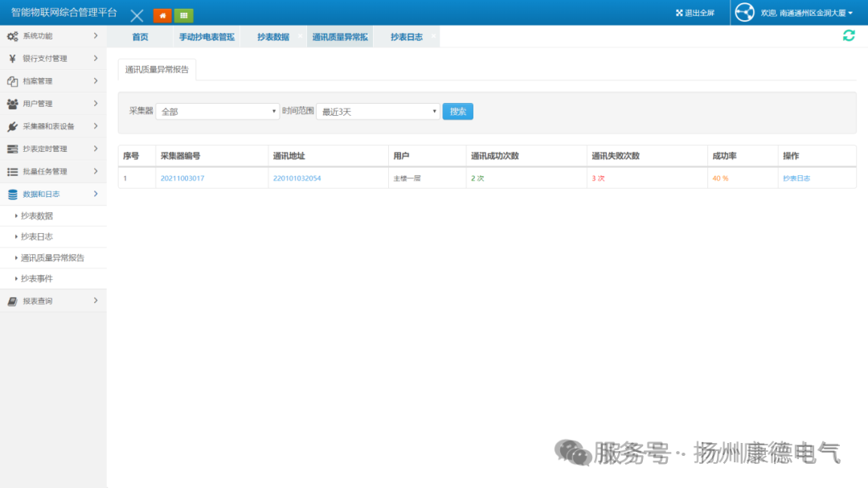The image size is (868, 488).
Task: Open the 采集器 dropdown showing 全部
Action: [x=217, y=111]
